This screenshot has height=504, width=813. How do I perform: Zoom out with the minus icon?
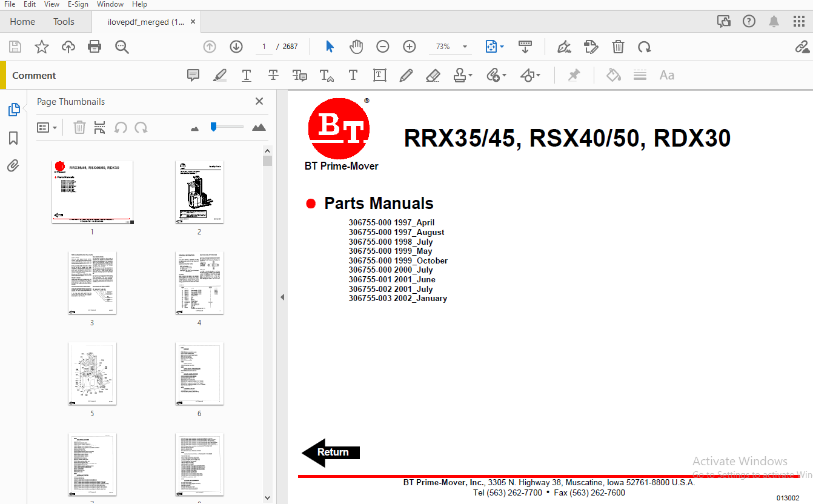point(383,47)
